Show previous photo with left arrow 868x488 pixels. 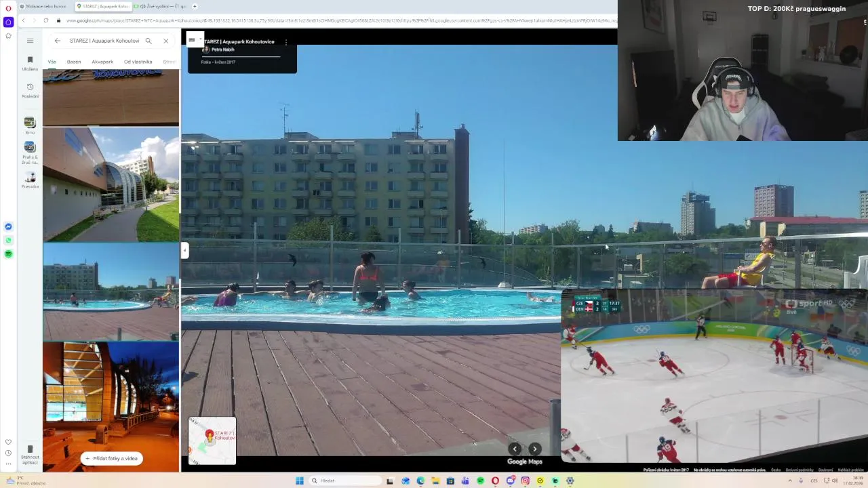coord(515,449)
